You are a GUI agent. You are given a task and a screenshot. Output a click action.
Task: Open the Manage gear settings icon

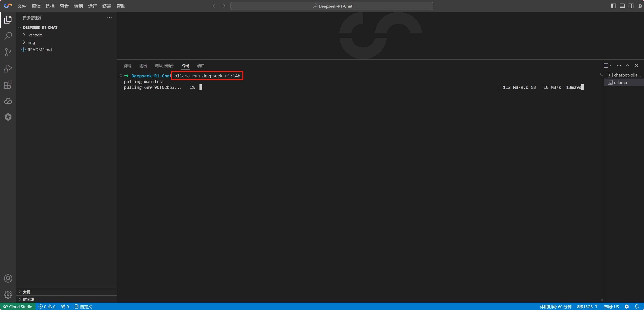point(8,294)
